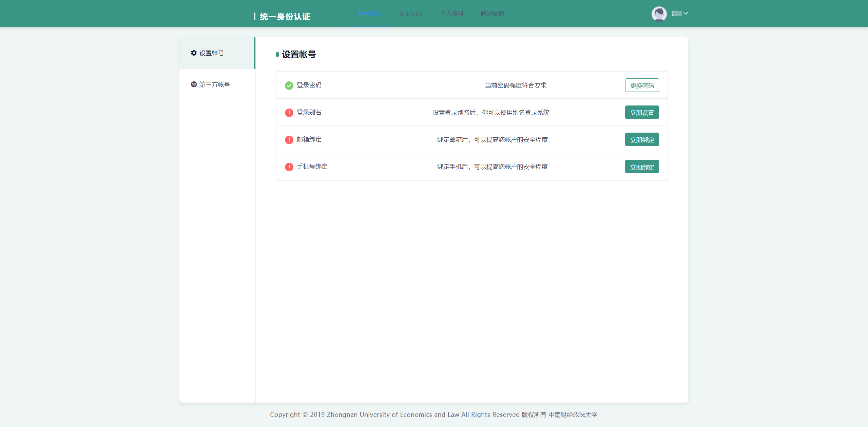Click the green checkmark icon for 登录密码

pos(289,85)
